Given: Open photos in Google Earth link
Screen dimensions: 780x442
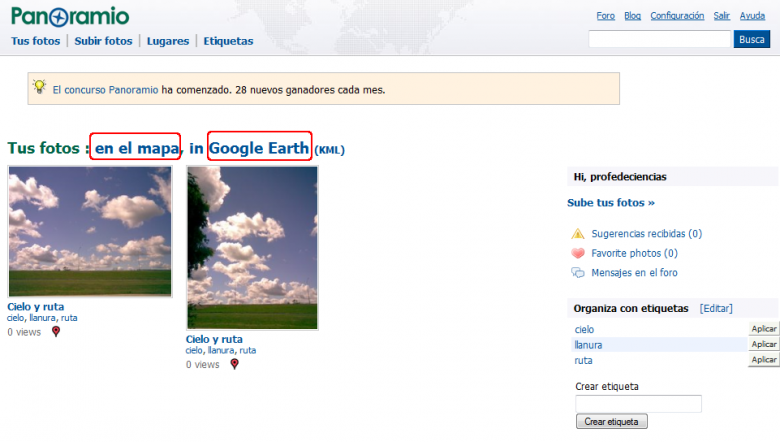Looking at the screenshot, I should 259,148.
